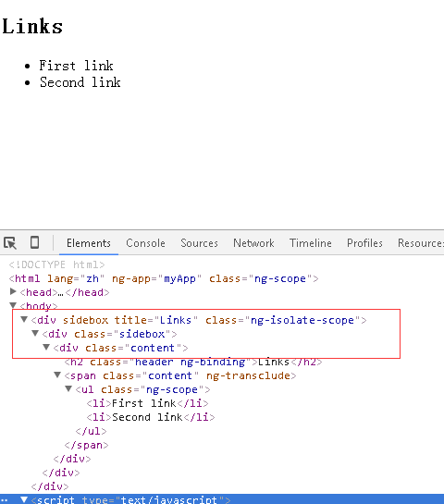The height and width of the screenshot is (504, 444).
Task: Select the h2 header ng-binding row
Action: [x=193, y=362]
